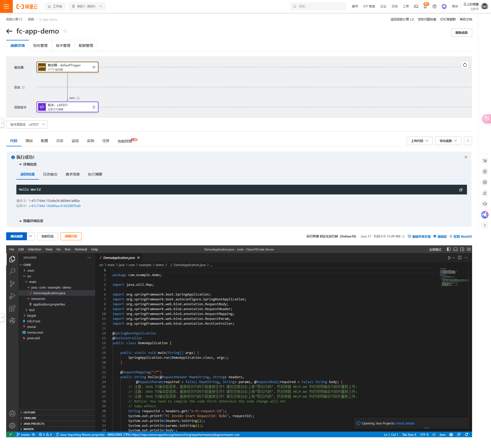Open the notifications bell in top bar

(425, 6)
